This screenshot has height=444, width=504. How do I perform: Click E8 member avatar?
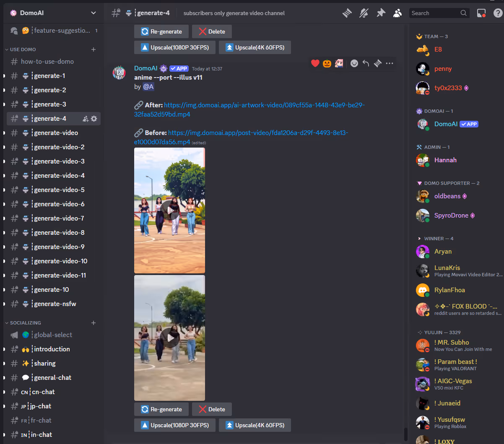coord(423,49)
